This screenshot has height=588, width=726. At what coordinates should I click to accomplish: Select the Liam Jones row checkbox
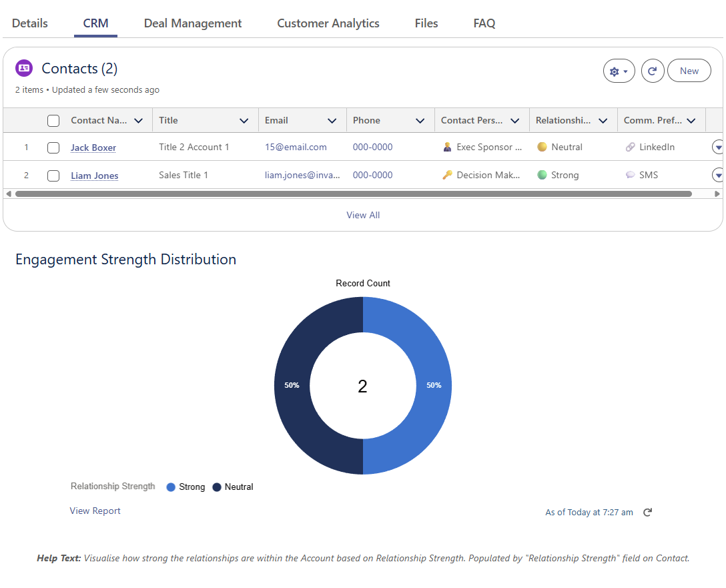53,176
